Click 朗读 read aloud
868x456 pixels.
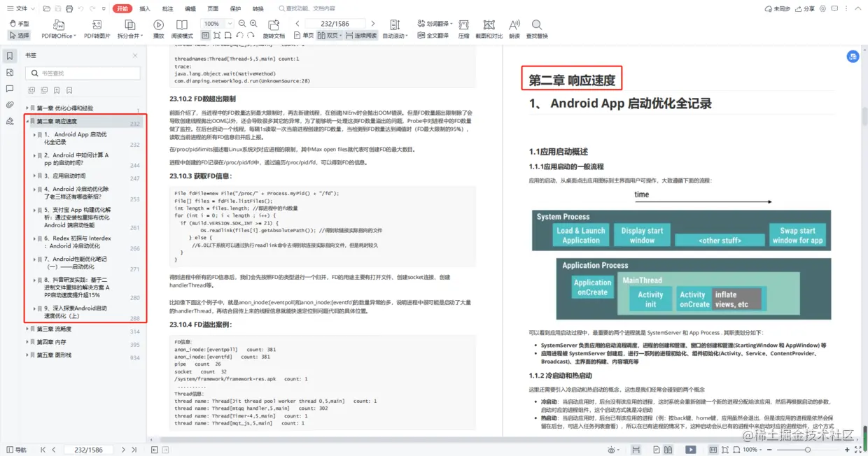point(514,29)
